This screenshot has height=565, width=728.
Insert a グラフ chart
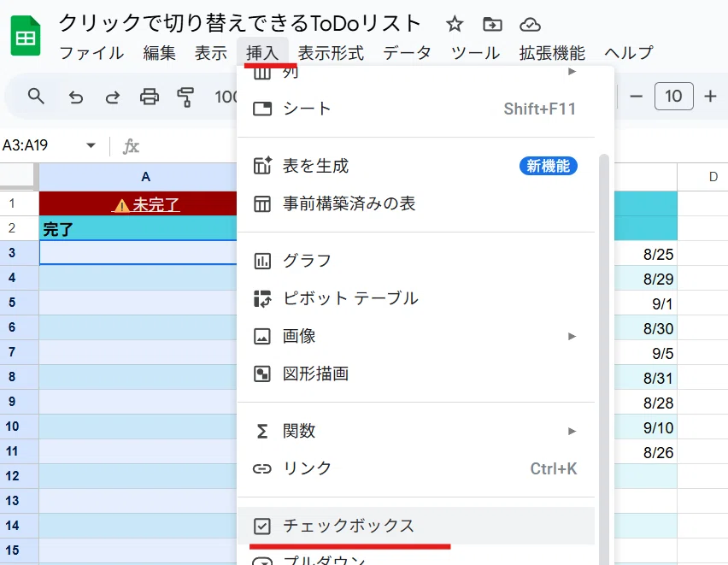pos(415,261)
